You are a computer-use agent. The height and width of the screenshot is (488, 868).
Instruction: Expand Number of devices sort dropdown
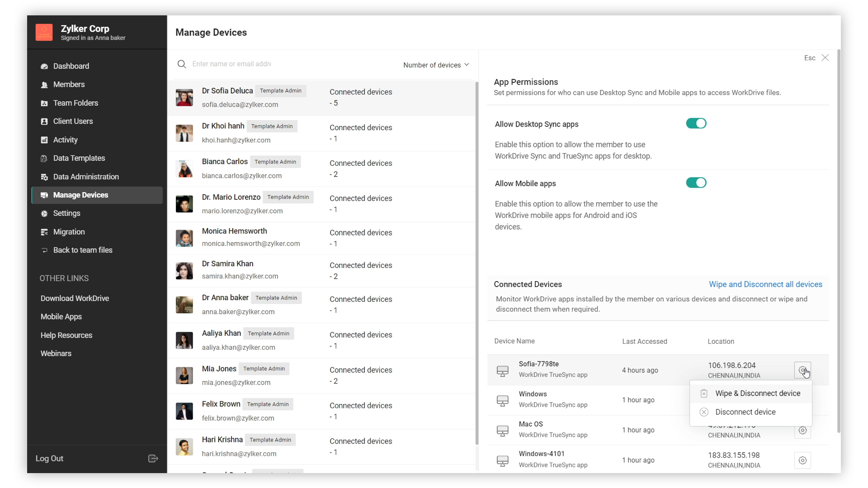[x=436, y=65]
